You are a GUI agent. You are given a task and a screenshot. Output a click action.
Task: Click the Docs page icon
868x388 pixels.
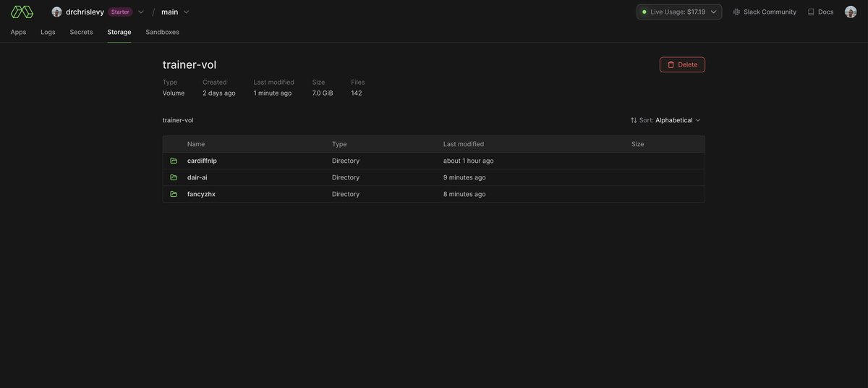click(x=811, y=12)
